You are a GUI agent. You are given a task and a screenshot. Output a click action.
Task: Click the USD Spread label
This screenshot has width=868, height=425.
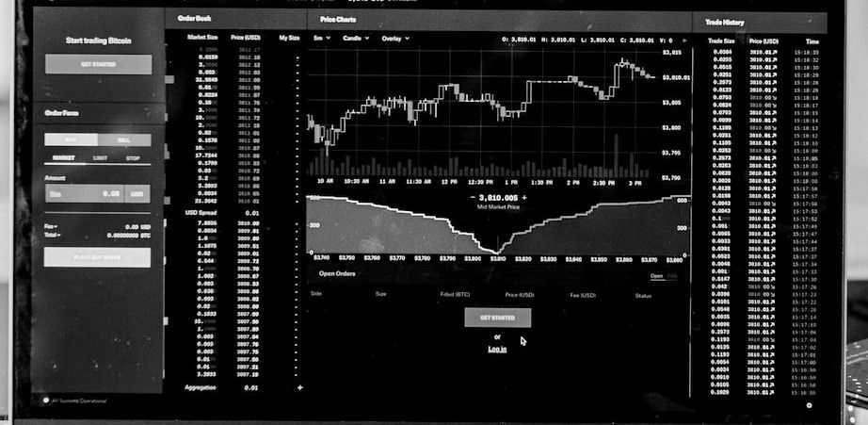tap(201, 213)
